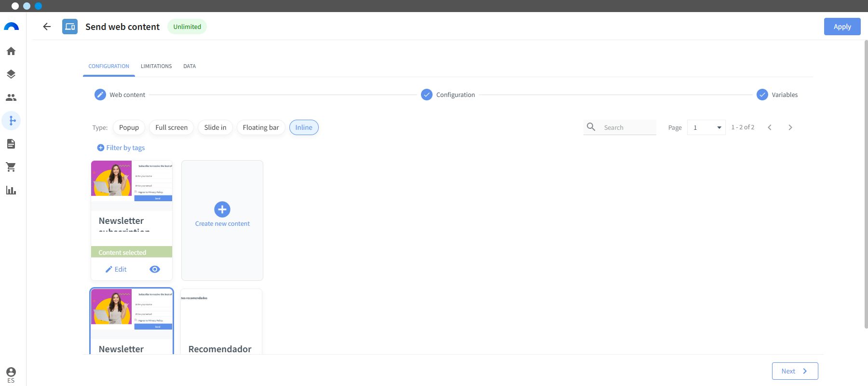
Task: Select the Popup type chip
Action: click(x=129, y=127)
